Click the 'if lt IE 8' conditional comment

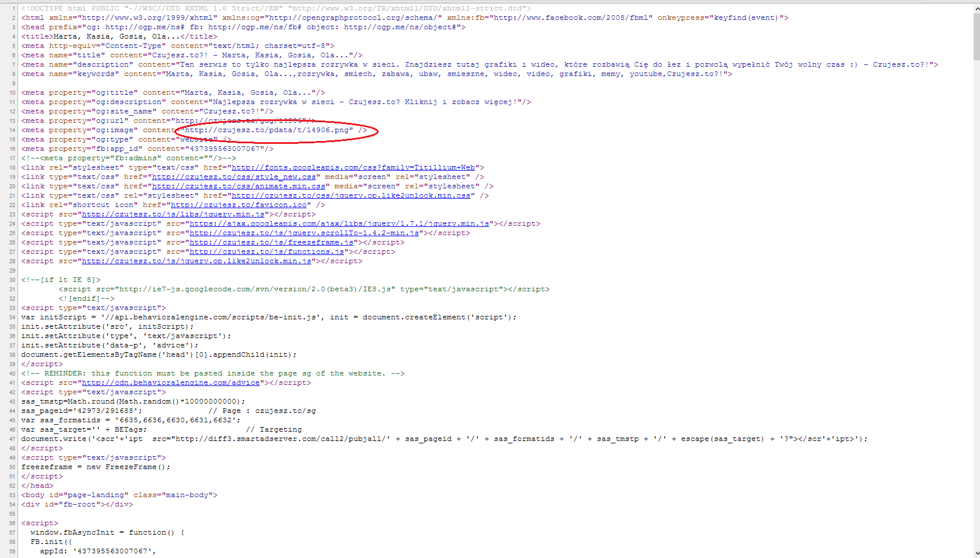(61, 280)
